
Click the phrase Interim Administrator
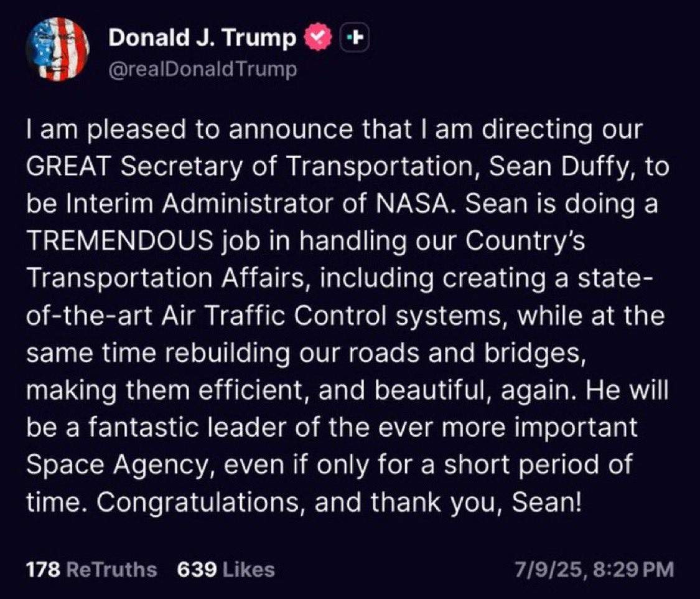(200, 204)
